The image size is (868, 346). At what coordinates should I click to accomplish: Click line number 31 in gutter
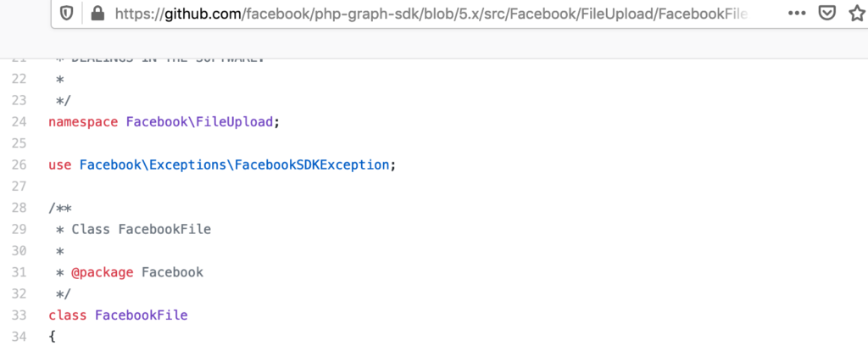tap(19, 272)
